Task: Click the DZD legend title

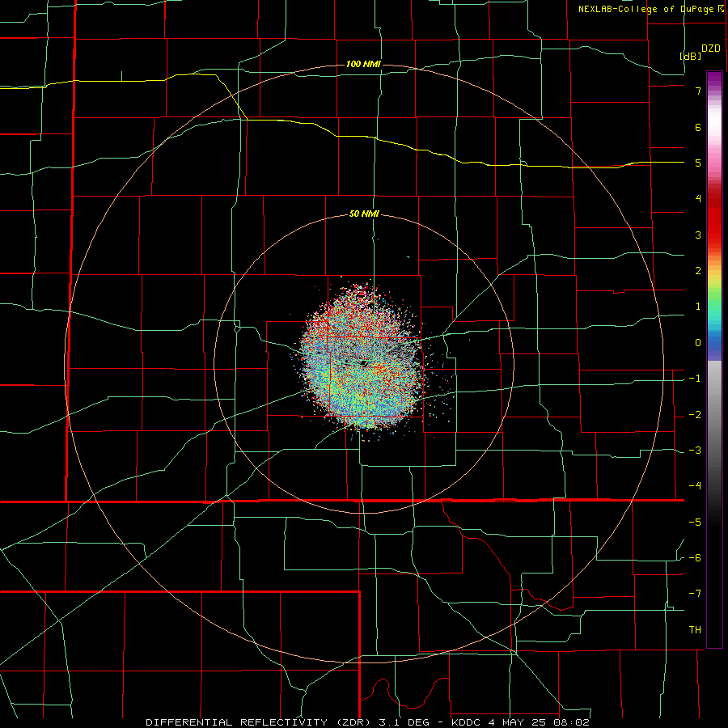Action: pyautogui.click(x=711, y=49)
